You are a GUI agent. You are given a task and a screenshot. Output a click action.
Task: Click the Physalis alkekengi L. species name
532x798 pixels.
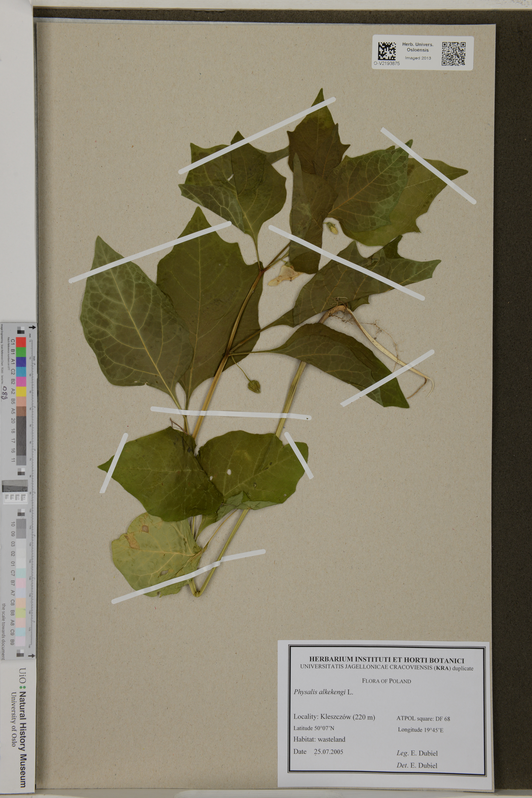323,692
